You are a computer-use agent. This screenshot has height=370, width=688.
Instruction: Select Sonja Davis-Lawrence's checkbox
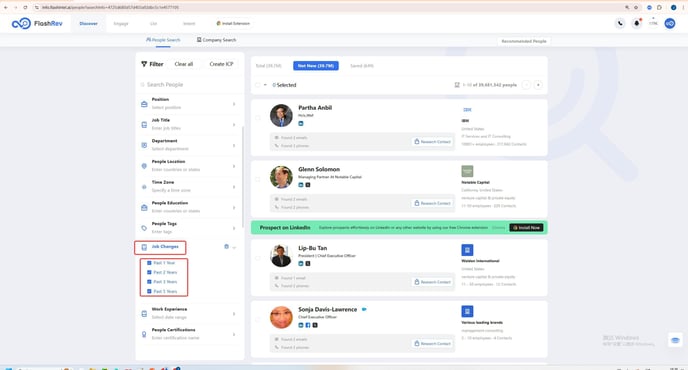point(258,320)
